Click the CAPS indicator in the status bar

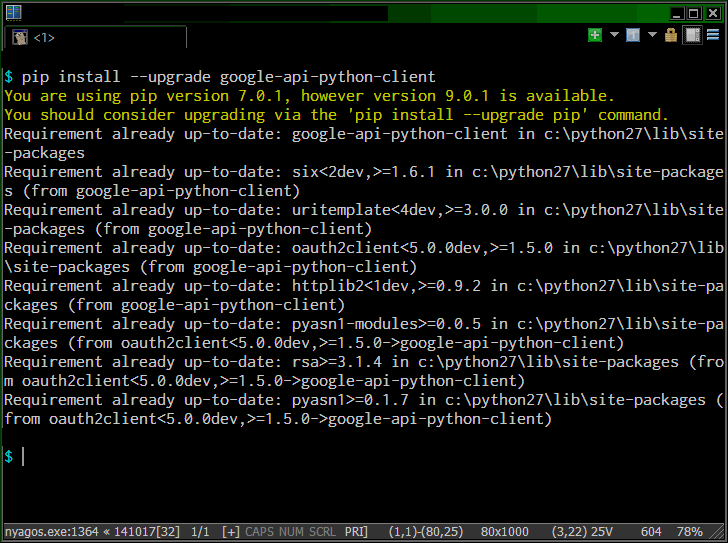tap(260, 532)
